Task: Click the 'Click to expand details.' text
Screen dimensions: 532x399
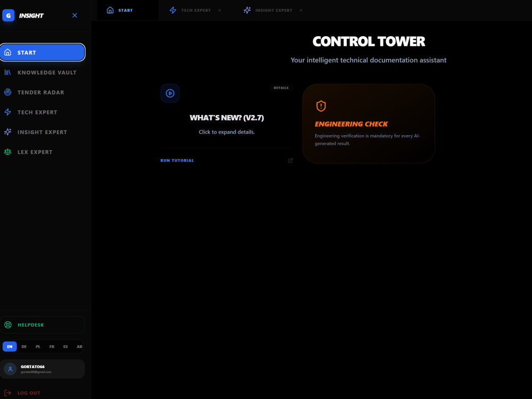Action: point(227,132)
